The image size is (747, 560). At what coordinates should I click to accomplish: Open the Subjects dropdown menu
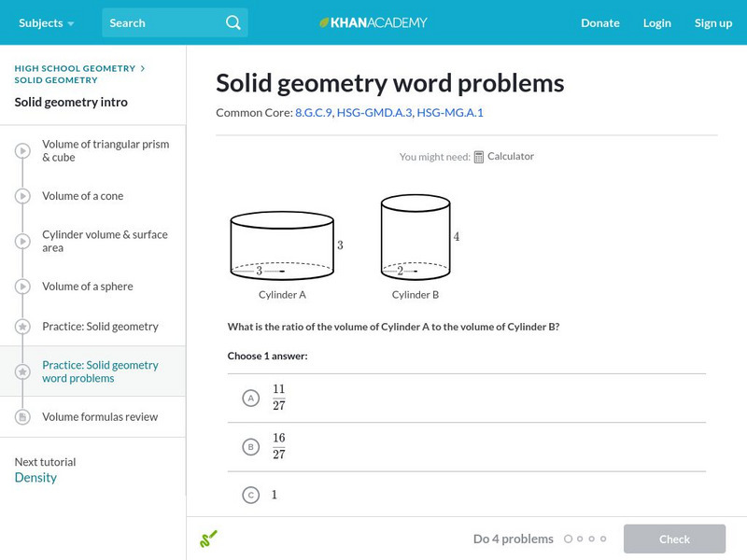pyautogui.click(x=46, y=22)
